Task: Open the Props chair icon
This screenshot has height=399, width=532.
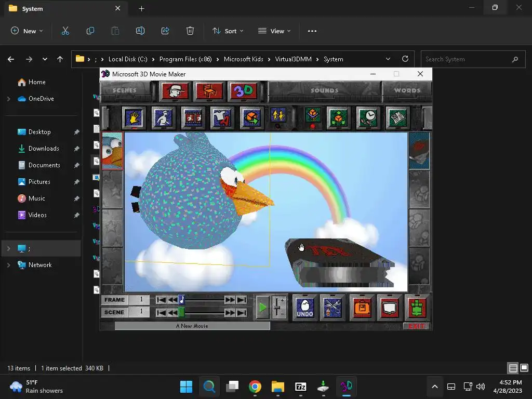Action: pyautogui.click(x=209, y=91)
